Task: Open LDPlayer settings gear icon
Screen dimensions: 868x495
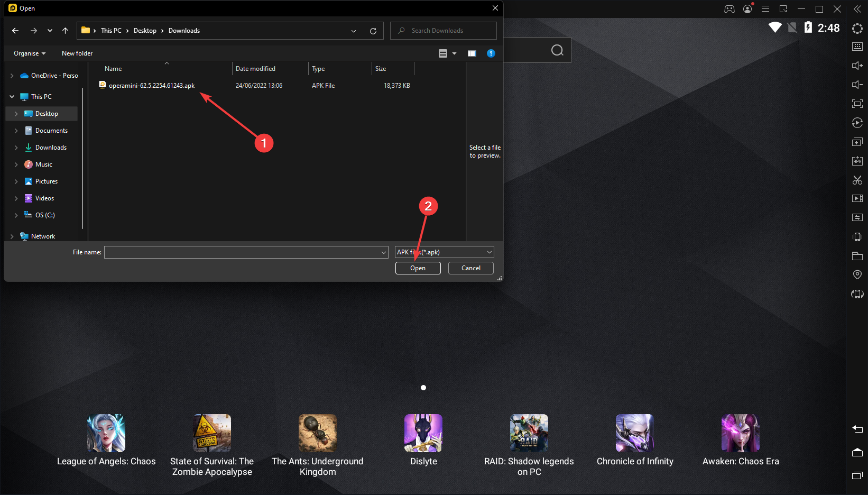Action: (857, 28)
